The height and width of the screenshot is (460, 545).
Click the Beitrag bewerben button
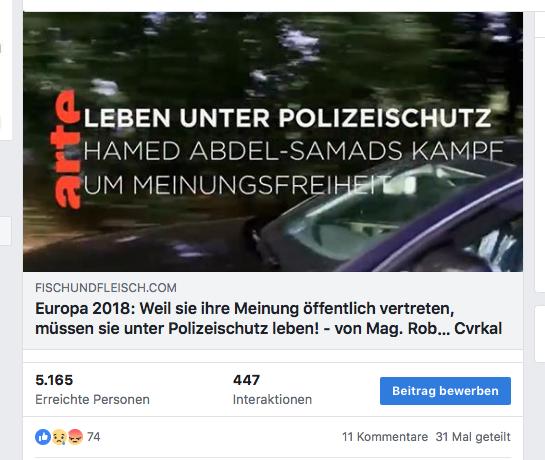445,391
